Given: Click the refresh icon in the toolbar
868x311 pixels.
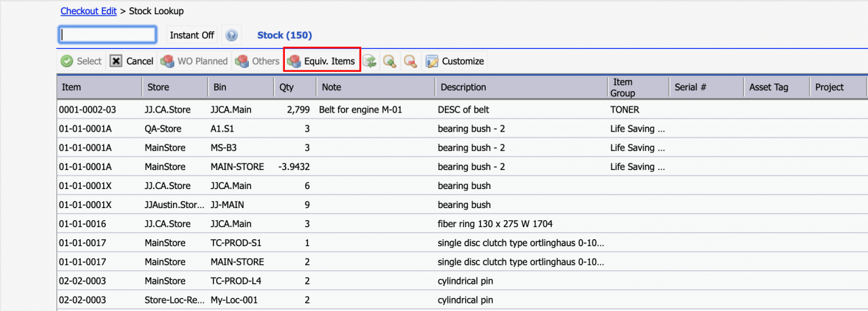Looking at the screenshot, I should coord(370,61).
